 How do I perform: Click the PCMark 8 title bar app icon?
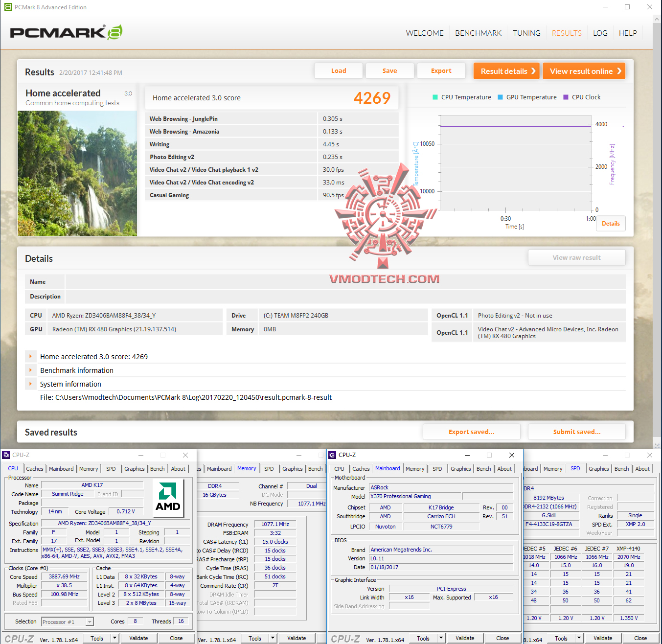[x=8, y=7]
